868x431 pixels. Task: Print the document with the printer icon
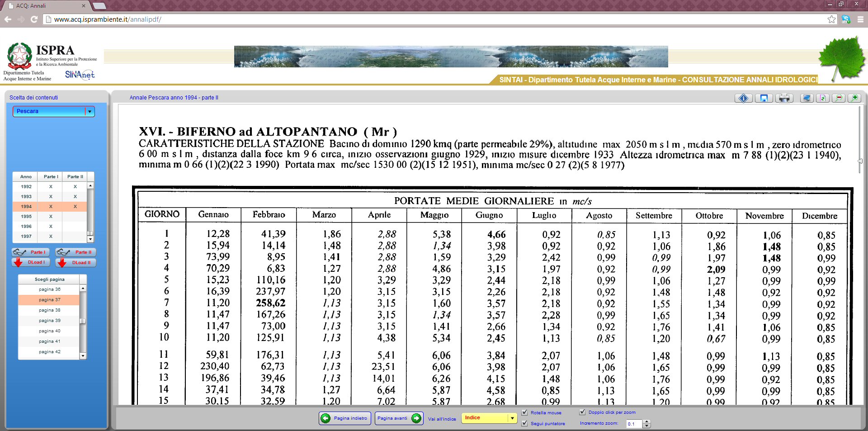point(784,98)
